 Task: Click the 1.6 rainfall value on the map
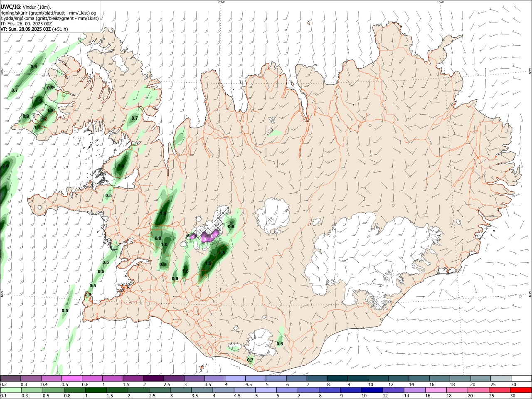click(x=185, y=271)
